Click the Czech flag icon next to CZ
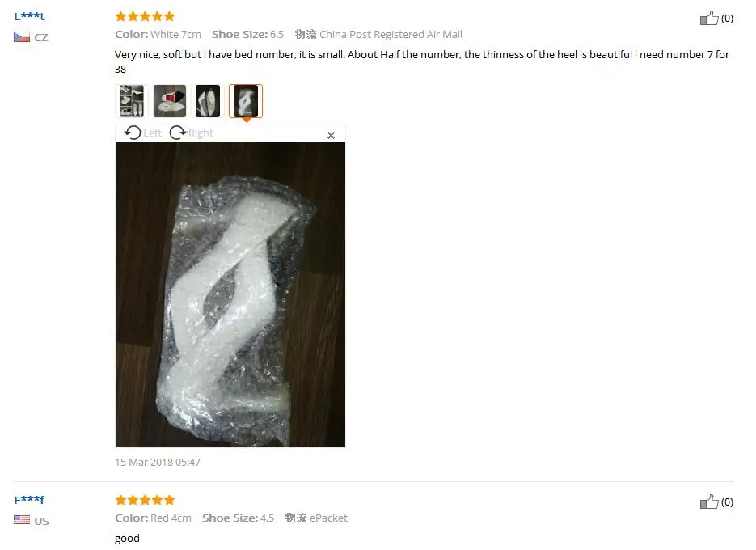The height and width of the screenshot is (550, 756). coord(22,37)
